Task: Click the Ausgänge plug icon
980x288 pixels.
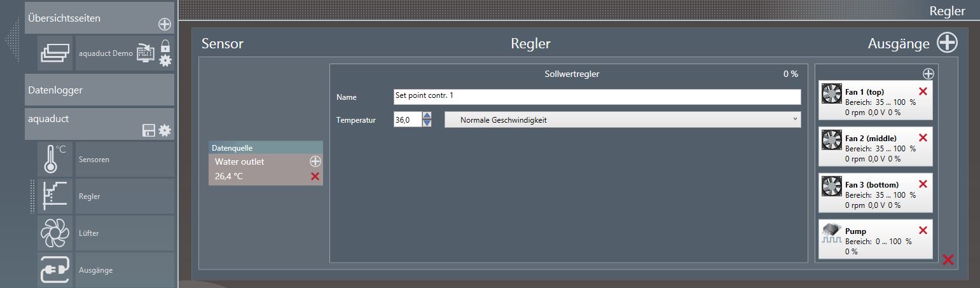Action: tap(56, 270)
